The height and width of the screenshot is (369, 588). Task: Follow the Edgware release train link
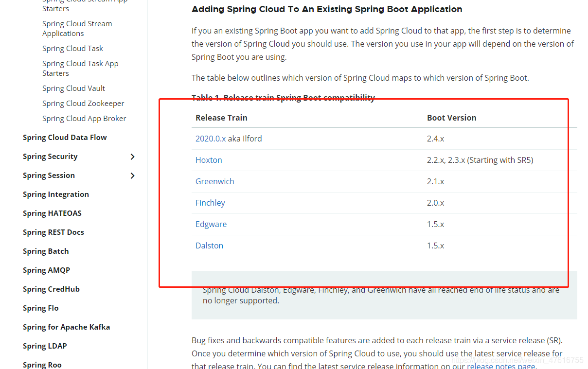[211, 224]
